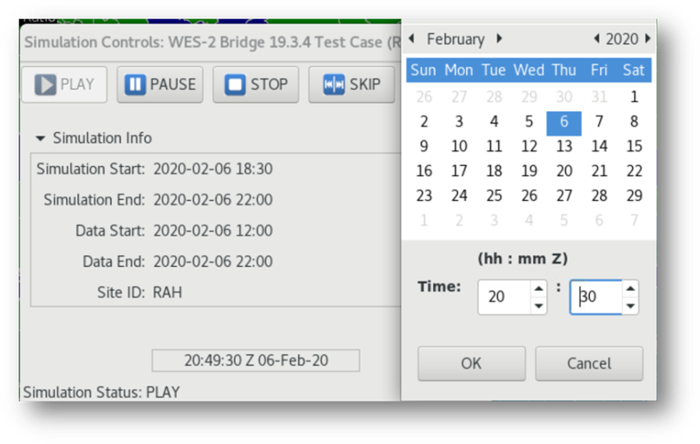Increase the hour value with up arrow

pyautogui.click(x=539, y=289)
